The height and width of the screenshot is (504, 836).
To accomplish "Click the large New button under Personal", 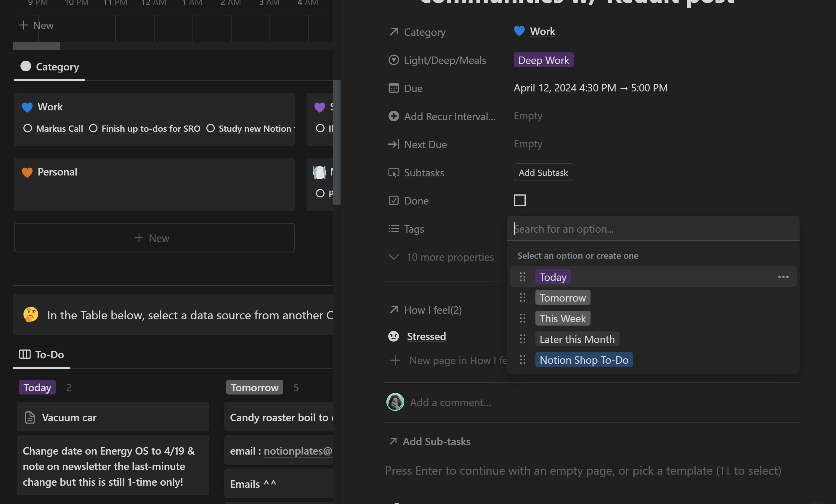I will click(154, 238).
